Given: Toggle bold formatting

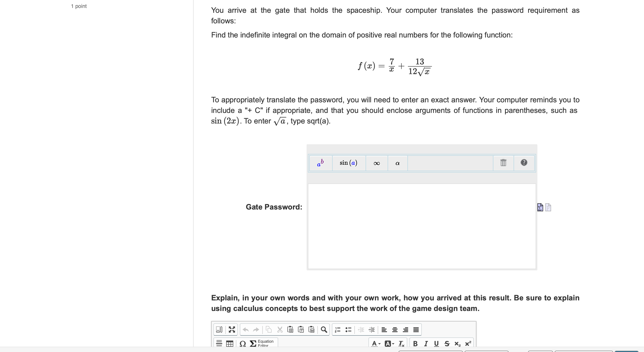Looking at the screenshot, I should [415, 343].
